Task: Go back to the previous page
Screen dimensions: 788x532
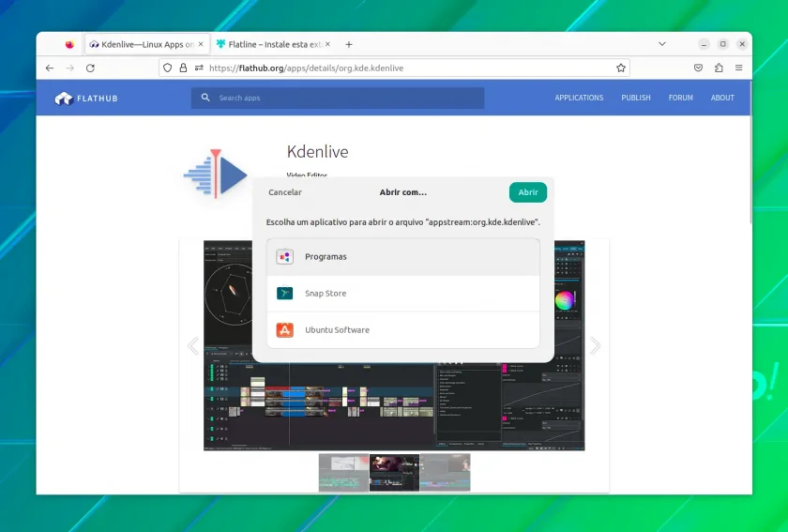Action: (49, 68)
